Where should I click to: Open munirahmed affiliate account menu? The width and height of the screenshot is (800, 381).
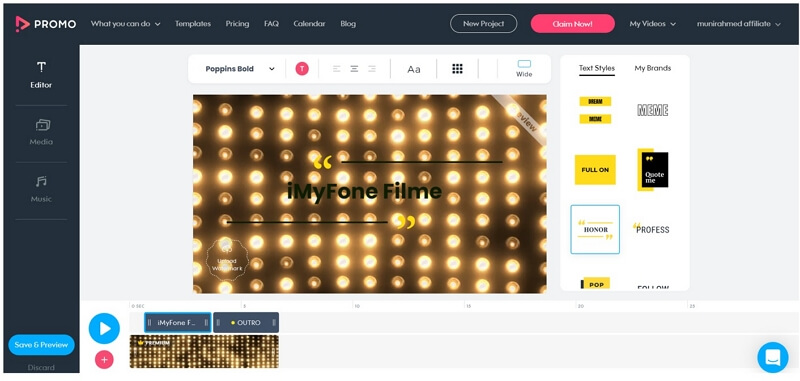[739, 23]
